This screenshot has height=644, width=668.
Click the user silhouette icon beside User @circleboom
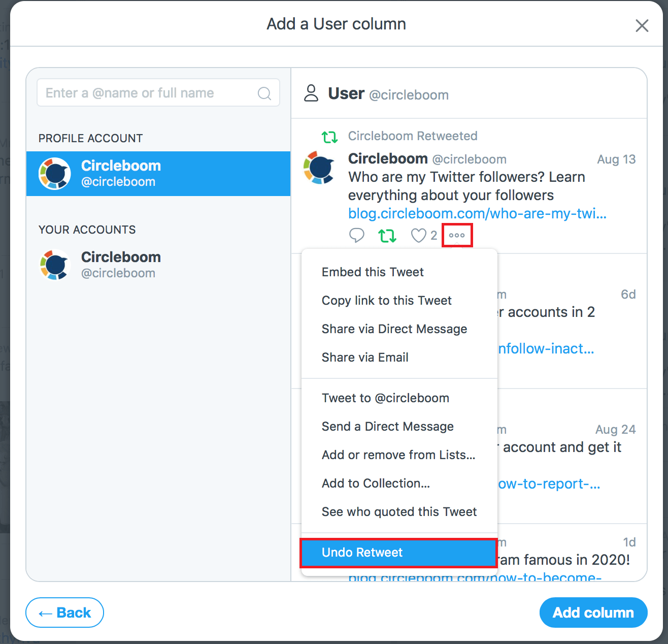pyautogui.click(x=311, y=93)
